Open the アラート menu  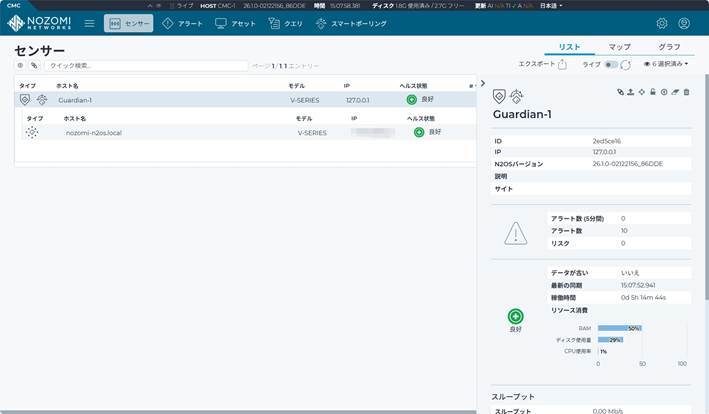click(x=182, y=23)
